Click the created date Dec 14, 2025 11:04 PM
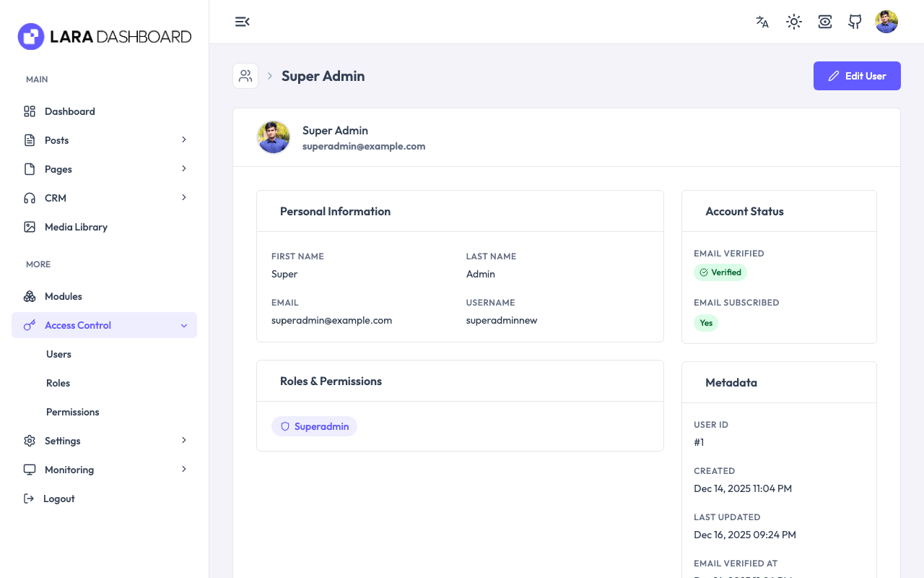Viewport: 924px width, 578px height. [743, 488]
